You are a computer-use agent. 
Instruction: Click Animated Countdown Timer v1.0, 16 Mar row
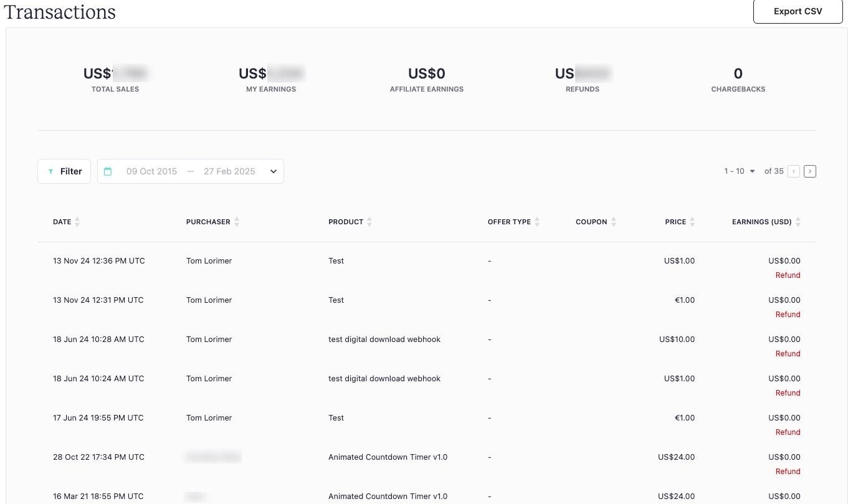click(388, 497)
